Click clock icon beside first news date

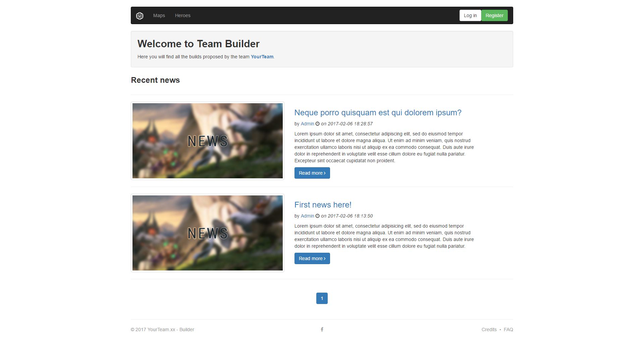(317, 124)
